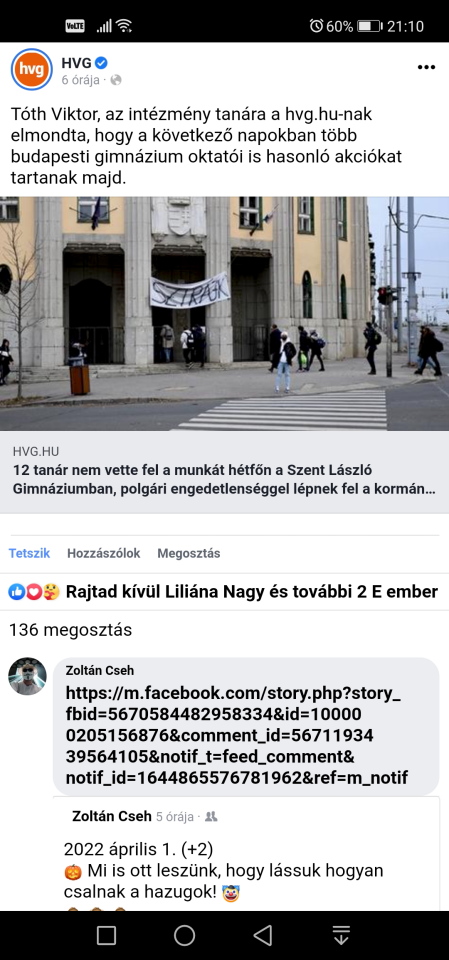Viewport: 449px width, 960px height.
Task: Tap the Android home circle button
Action: coord(184,935)
